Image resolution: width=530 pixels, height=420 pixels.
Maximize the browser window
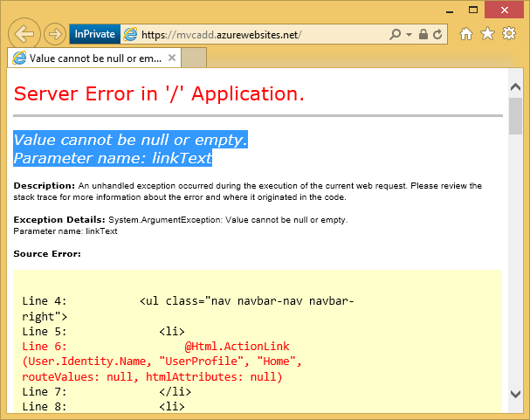tap(473, 10)
